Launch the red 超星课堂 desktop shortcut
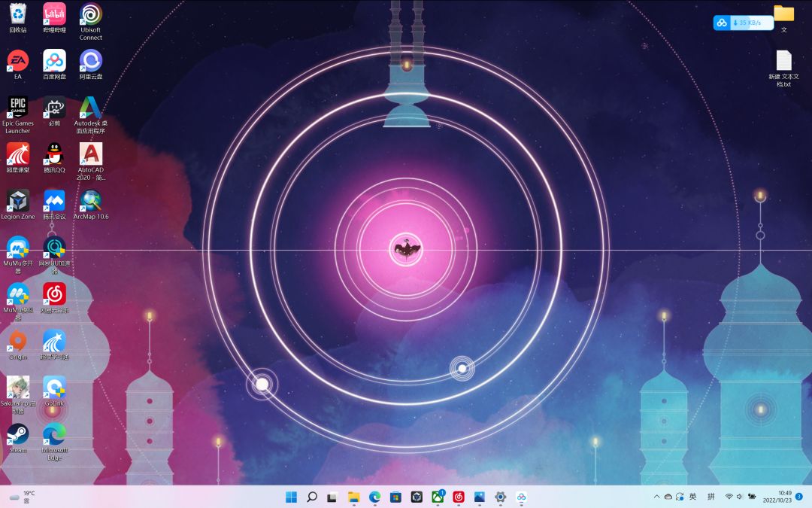 [17, 158]
